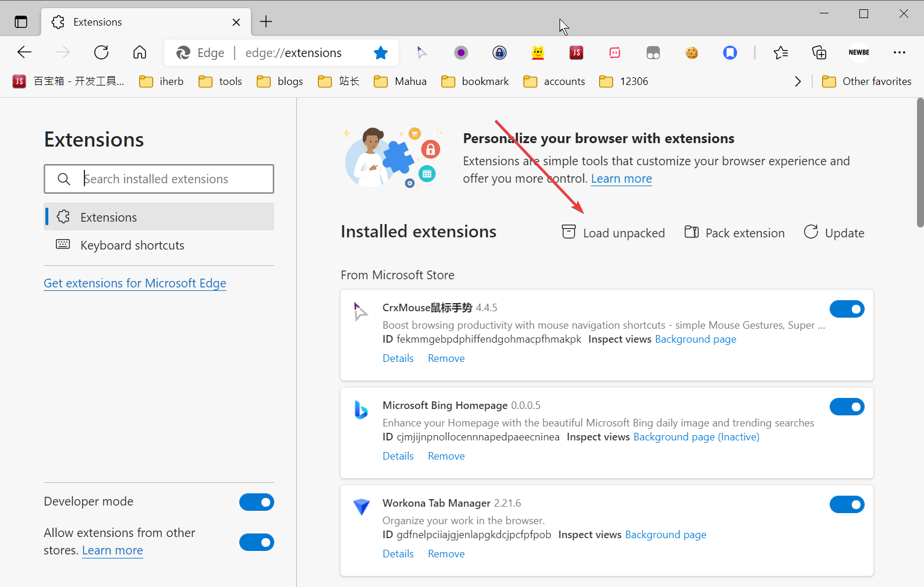Viewport: 924px width, 587px height.
Task: Open the cookie extension icon
Action: (x=692, y=53)
